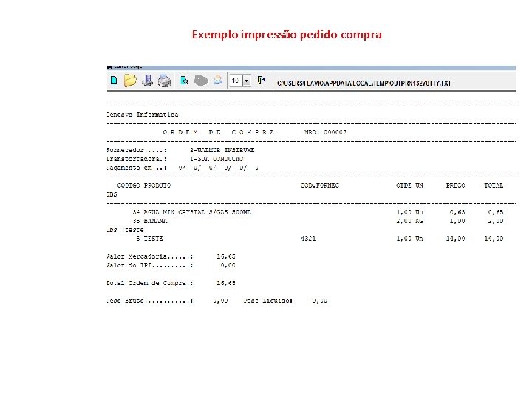
Task: Select the Fornecedor line '2-WALMUR INSTRUME'
Action: (x=180, y=150)
